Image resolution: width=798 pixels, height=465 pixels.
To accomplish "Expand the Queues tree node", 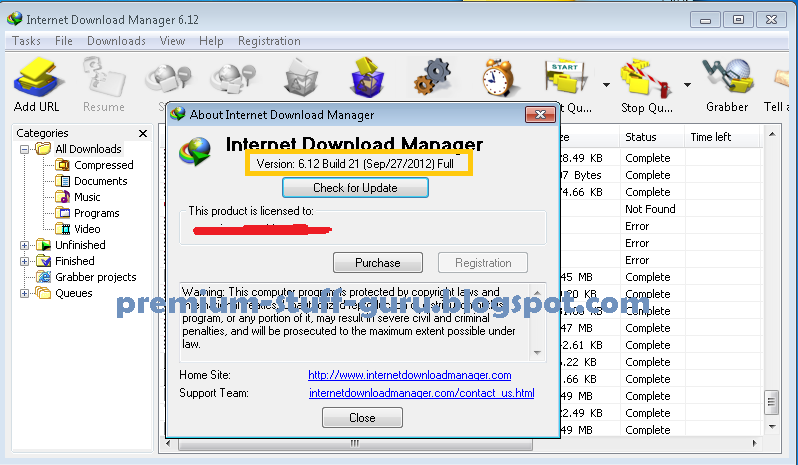I will pos(24,294).
